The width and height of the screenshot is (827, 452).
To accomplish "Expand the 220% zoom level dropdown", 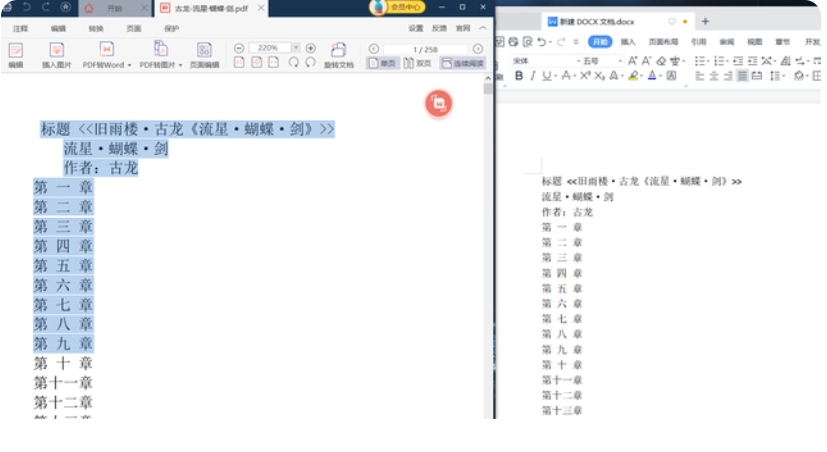I will tap(296, 48).
